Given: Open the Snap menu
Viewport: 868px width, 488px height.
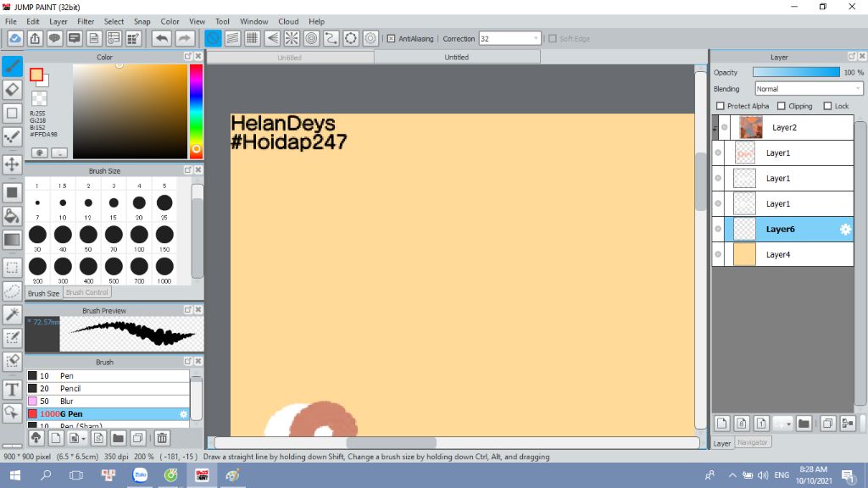Looking at the screenshot, I should tap(142, 21).
